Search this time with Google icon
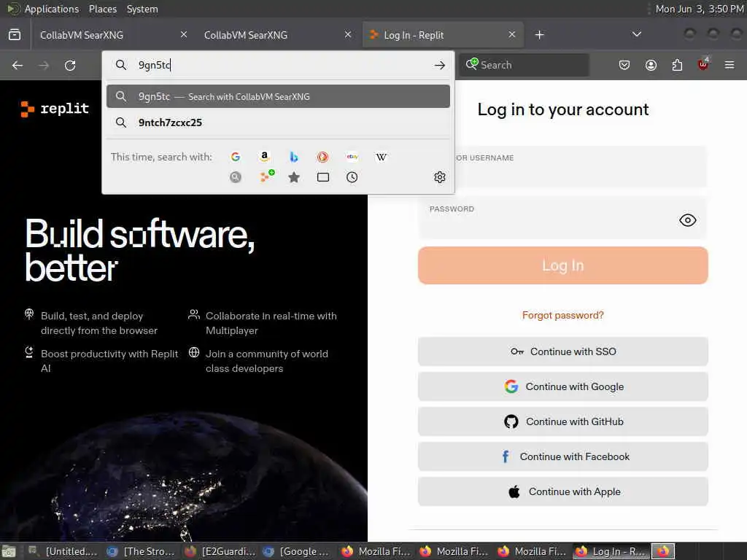Viewport: 747px width, 560px height. click(x=236, y=157)
